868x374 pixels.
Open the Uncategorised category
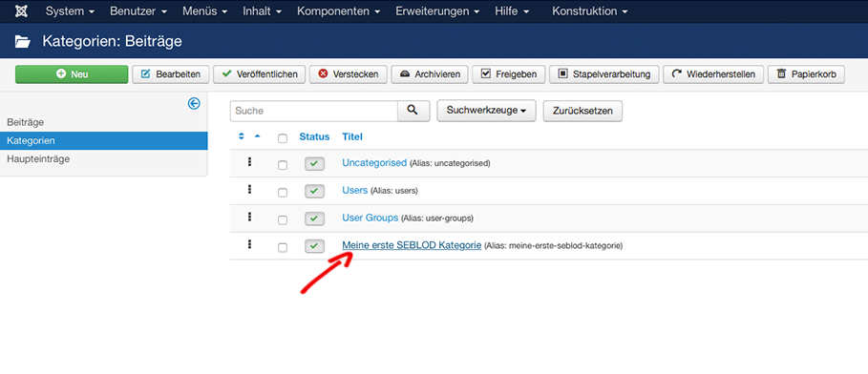[x=374, y=162]
